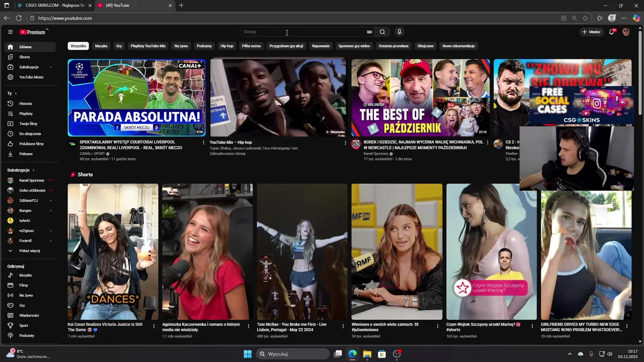Screen dimensions: 644x362
Task: Open Kanał Sportowy subscription channel
Action: (x=30, y=180)
